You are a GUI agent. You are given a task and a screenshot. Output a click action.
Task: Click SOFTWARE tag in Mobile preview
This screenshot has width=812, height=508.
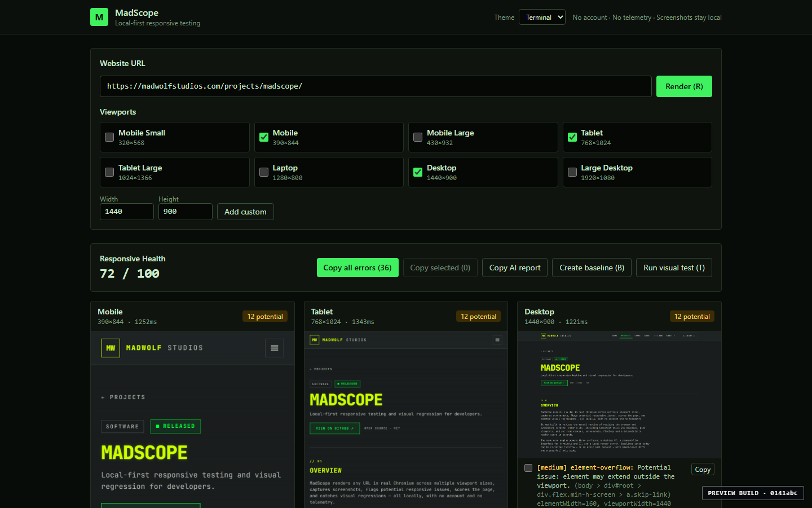pos(122,427)
